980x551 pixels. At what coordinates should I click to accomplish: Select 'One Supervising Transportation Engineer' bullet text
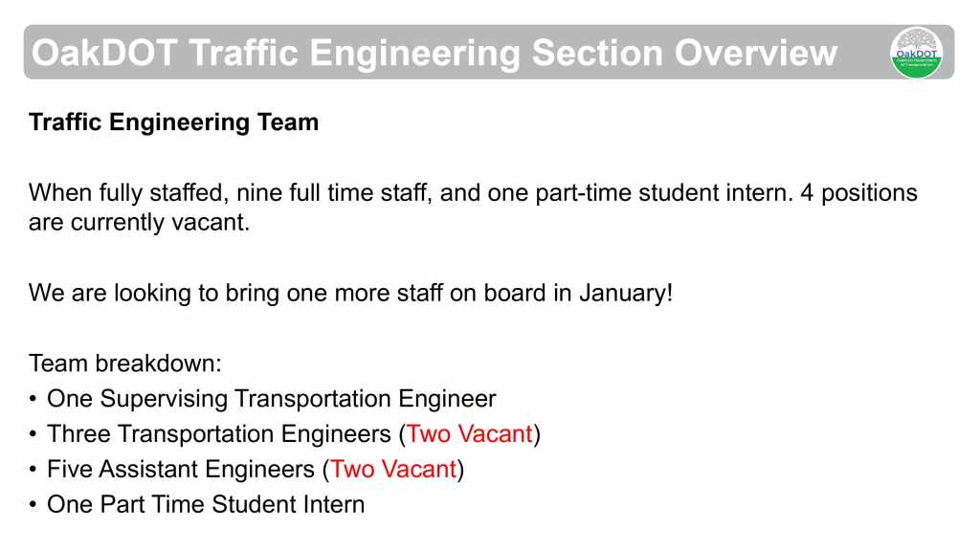pyautogui.click(x=272, y=399)
